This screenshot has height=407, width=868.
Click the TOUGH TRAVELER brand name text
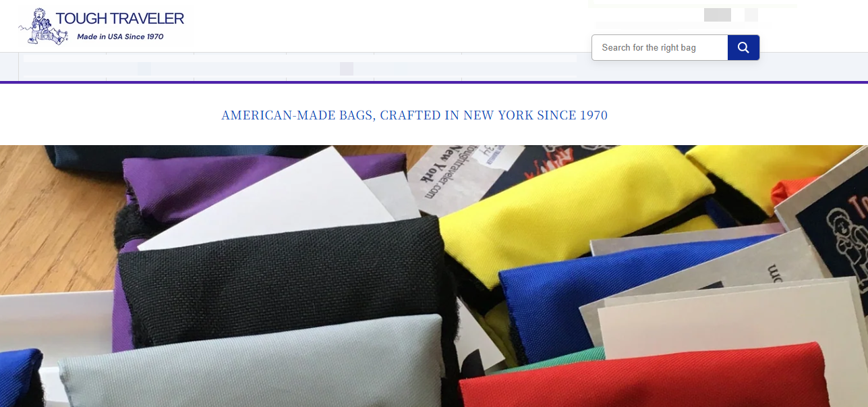(120, 18)
